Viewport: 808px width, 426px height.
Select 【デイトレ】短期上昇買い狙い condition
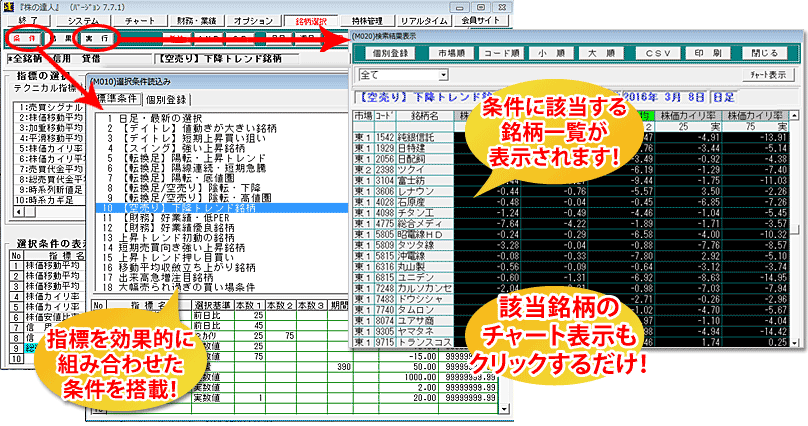(x=222, y=138)
